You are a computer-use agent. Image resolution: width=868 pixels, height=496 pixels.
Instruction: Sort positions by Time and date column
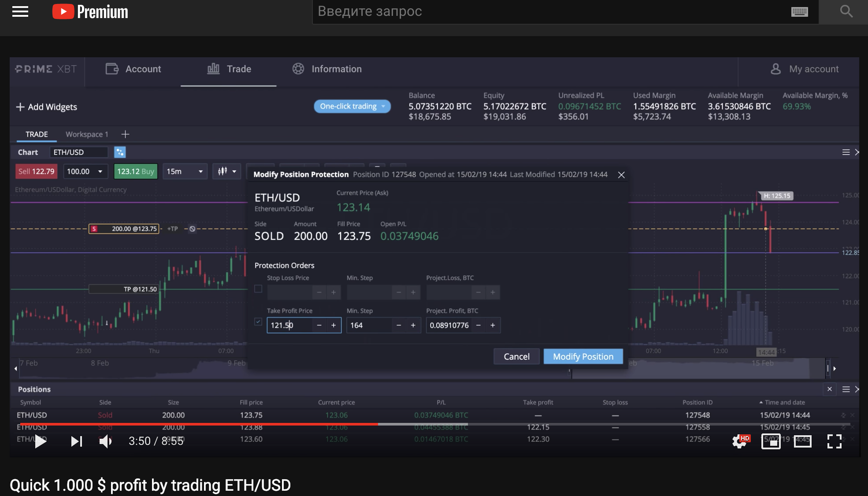click(782, 402)
